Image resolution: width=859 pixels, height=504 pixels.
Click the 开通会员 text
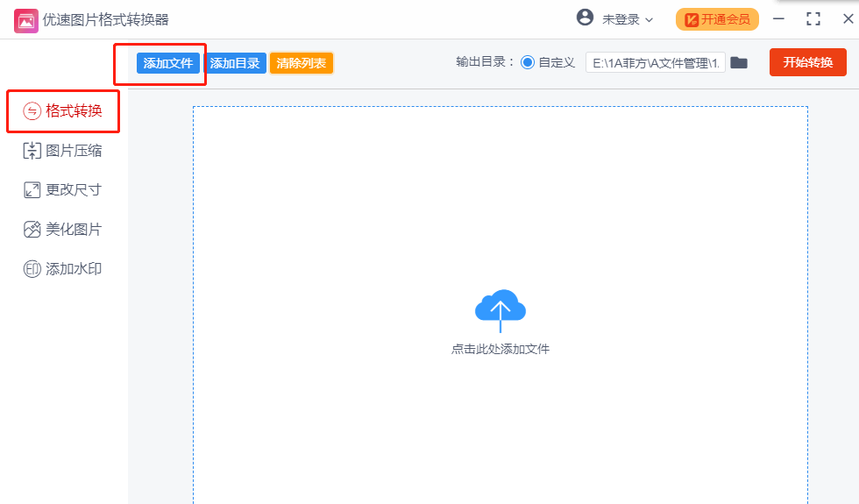click(x=726, y=19)
